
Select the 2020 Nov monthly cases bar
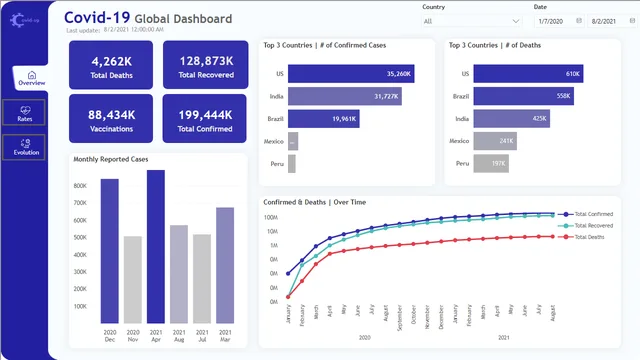click(x=133, y=280)
